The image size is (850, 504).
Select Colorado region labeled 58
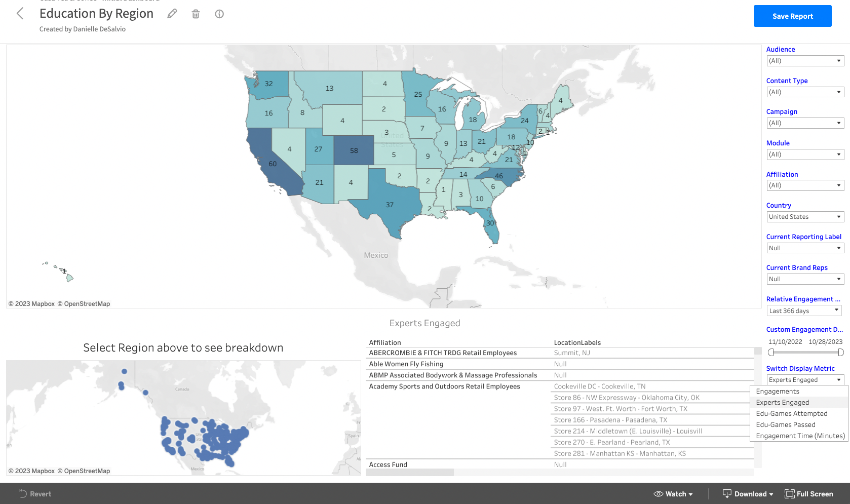point(354,150)
